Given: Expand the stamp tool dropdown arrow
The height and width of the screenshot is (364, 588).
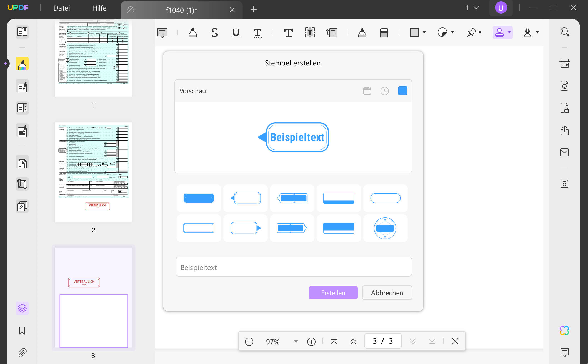Looking at the screenshot, I should pyautogui.click(x=509, y=32).
